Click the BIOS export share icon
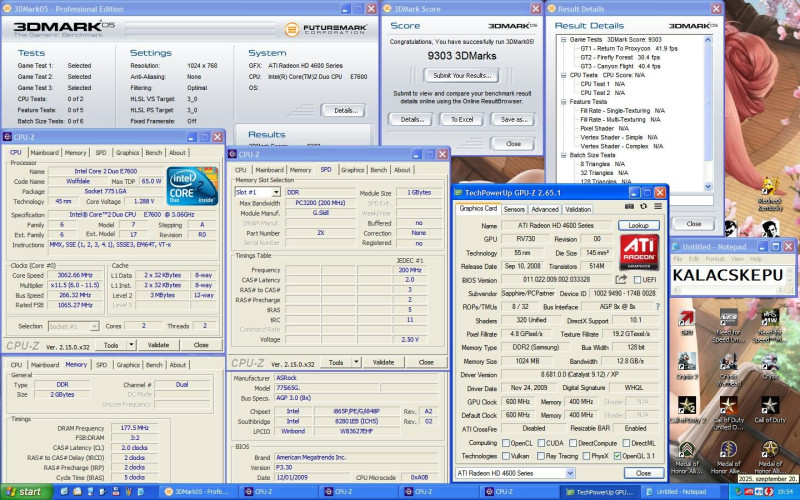800x500 pixels. [620, 280]
